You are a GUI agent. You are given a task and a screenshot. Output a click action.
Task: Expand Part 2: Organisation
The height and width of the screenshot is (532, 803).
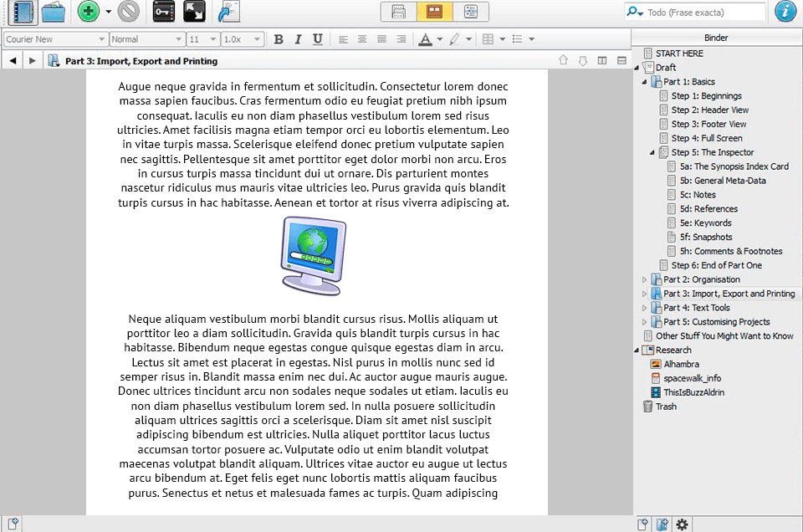644,279
